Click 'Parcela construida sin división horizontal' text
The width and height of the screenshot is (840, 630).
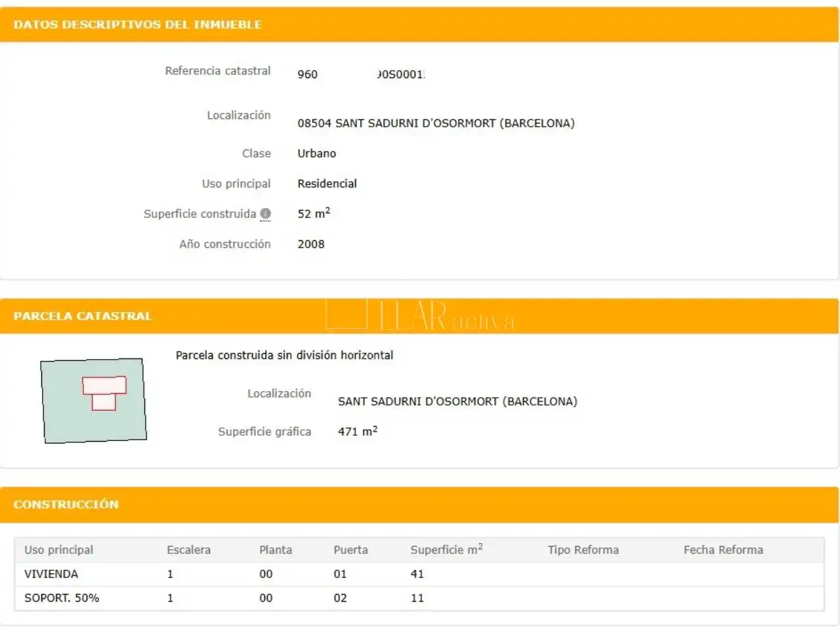tap(284, 355)
